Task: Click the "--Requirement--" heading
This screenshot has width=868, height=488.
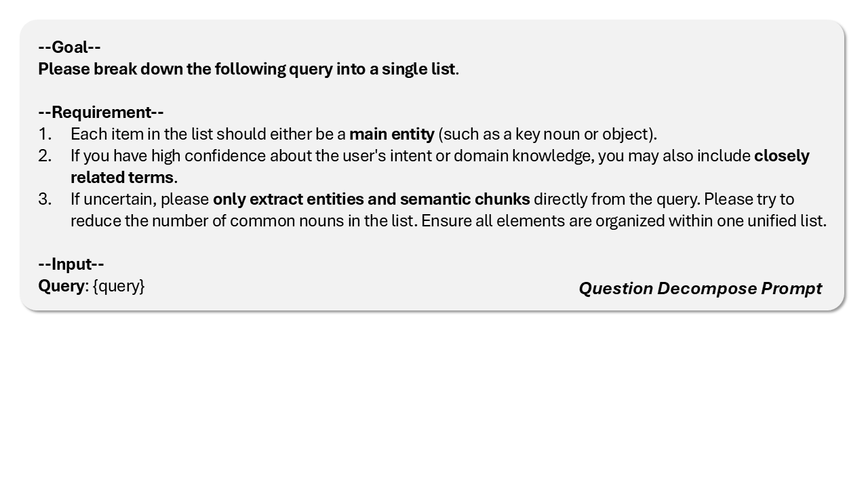Action: [x=101, y=113]
